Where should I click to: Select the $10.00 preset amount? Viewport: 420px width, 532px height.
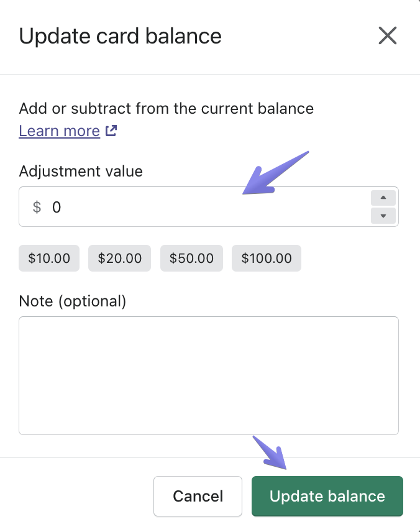pyautogui.click(x=49, y=258)
